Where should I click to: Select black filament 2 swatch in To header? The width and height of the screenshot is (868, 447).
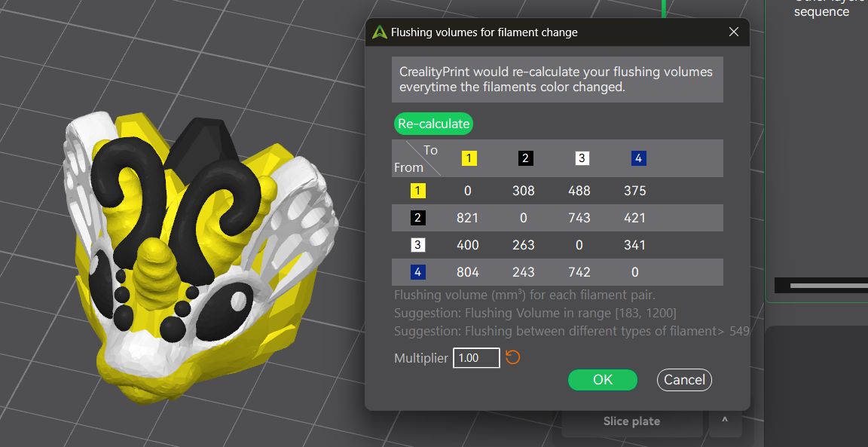(x=525, y=158)
